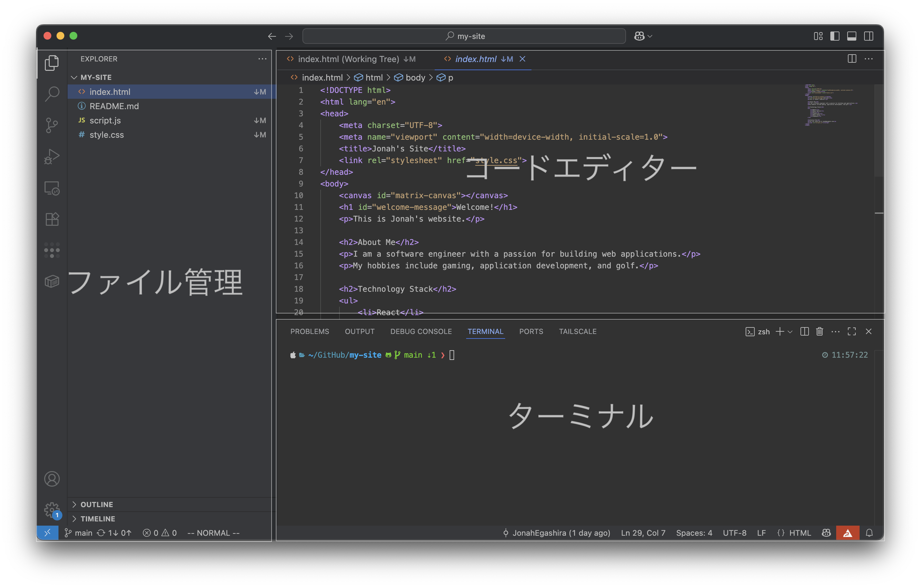Click Ln 29, Col 7 in the status bar
The width and height of the screenshot is (920, 588).
tap(643, 532)
